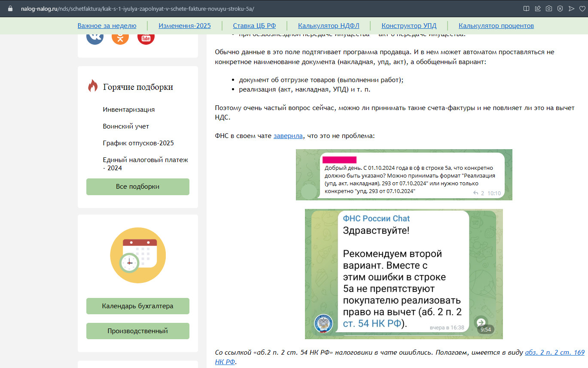The width and height of the screenshot is (588, 368).
Task: Click the Календарь бухгалтера button
Action: coord(137,306)
